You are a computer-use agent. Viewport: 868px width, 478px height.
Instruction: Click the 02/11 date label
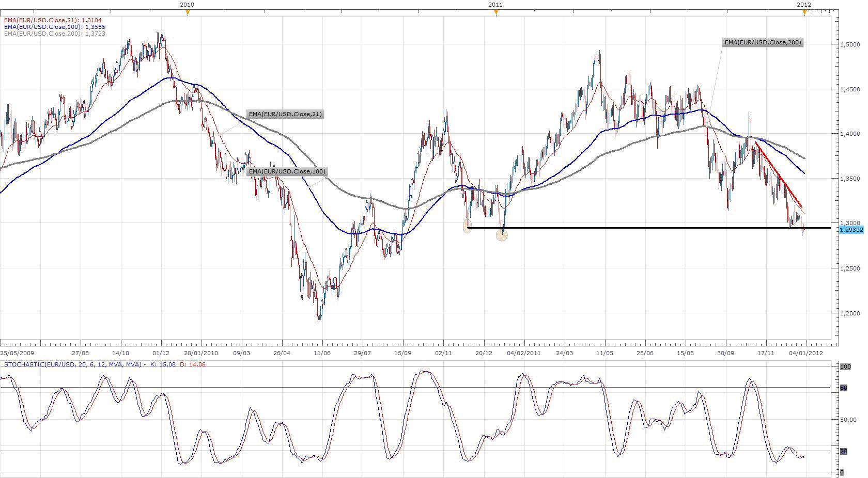(x=443, y=353)
